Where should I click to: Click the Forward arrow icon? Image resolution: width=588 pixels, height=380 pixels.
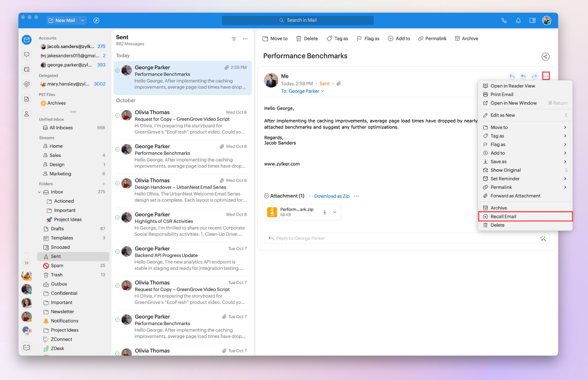535,76
